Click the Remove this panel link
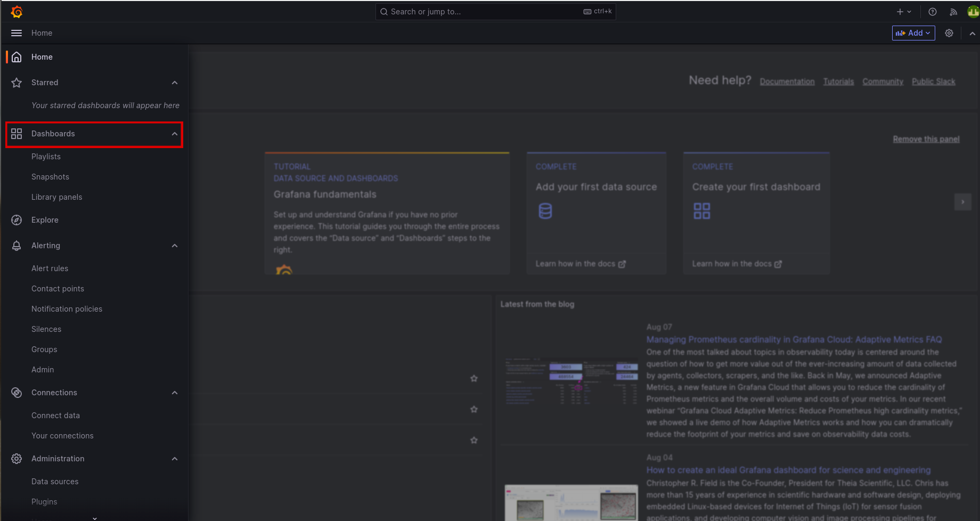 pyautogui.click(x=926, y=139)
